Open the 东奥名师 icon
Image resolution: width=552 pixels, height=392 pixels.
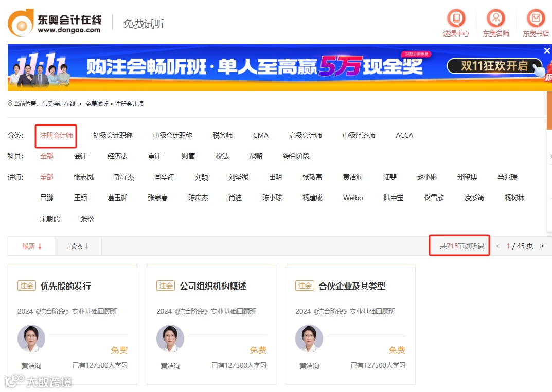[x=496, y=23]
